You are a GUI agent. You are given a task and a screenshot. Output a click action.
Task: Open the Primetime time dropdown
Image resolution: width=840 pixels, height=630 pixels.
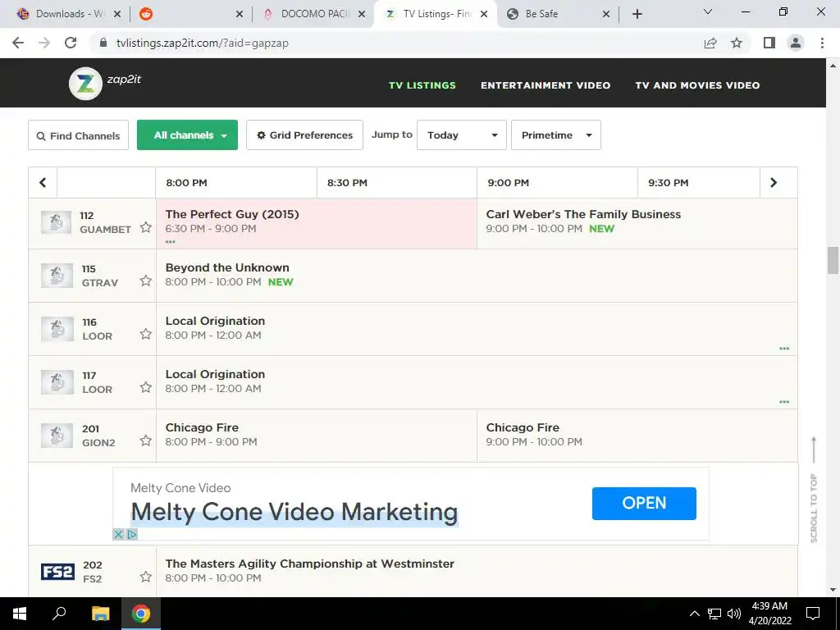[x=556, y=135]
